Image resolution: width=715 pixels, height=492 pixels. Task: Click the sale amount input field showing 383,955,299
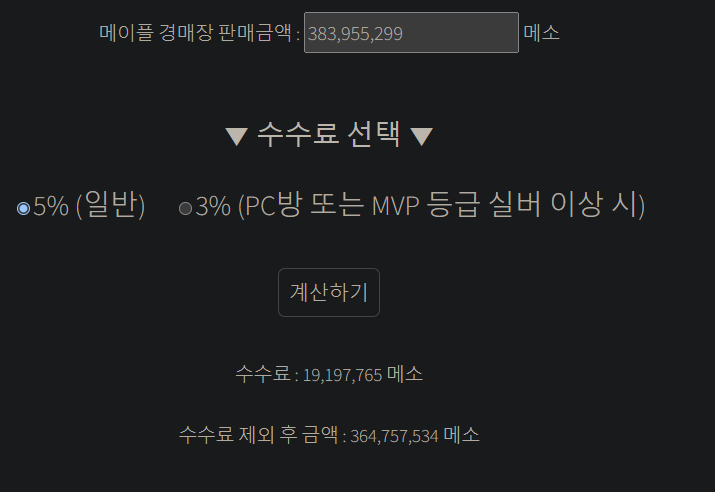pyautogui.click(x=411, y=32)
